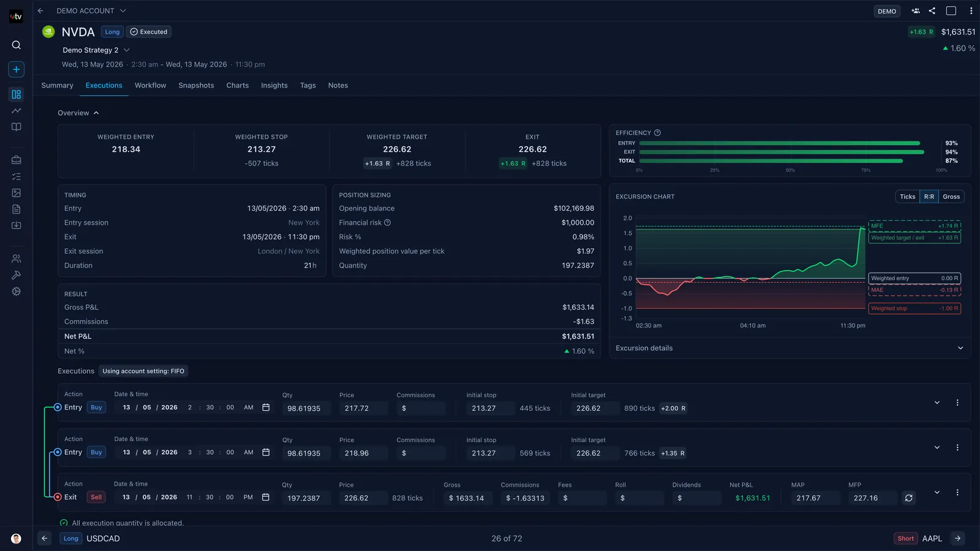Viewport: 980px width, 551px height.
Task: Click the Short AAPL next trade label
Action: pyautogui.click(x=918, y=538)
